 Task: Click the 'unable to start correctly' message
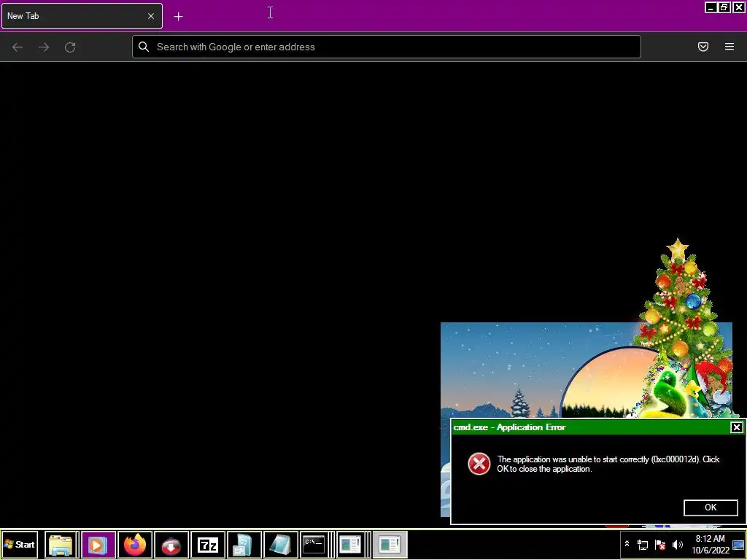click(x=608, y=464)
